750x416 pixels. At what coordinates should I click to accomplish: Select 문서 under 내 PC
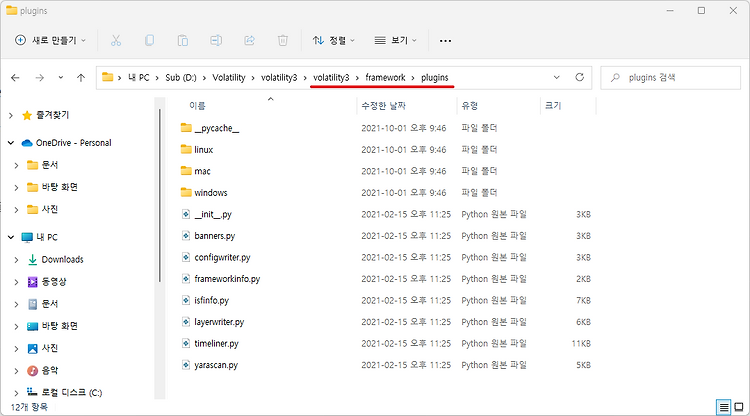[50, 304]
